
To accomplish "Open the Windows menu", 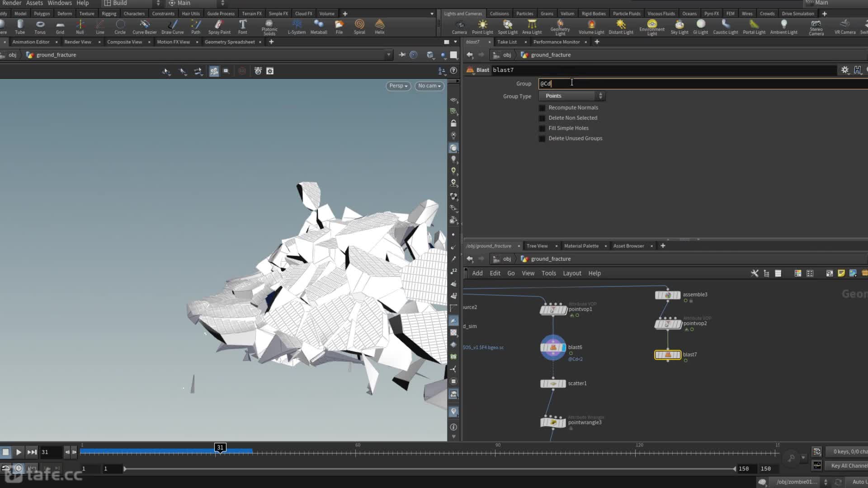I will tap(60, 3).
